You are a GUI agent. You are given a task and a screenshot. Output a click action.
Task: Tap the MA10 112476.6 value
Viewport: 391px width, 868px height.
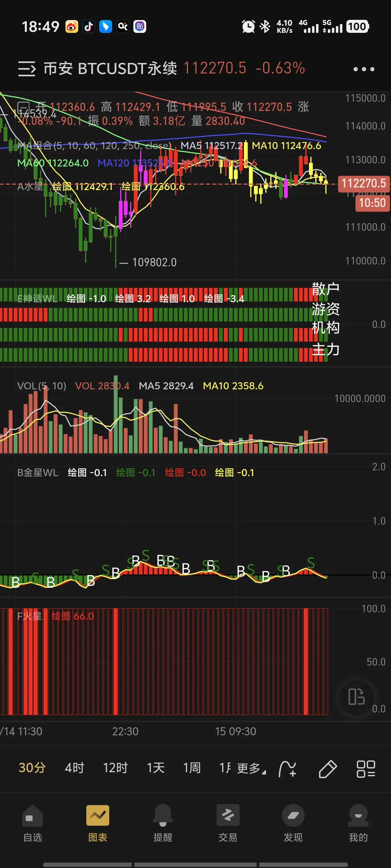[x=286, y=146]
